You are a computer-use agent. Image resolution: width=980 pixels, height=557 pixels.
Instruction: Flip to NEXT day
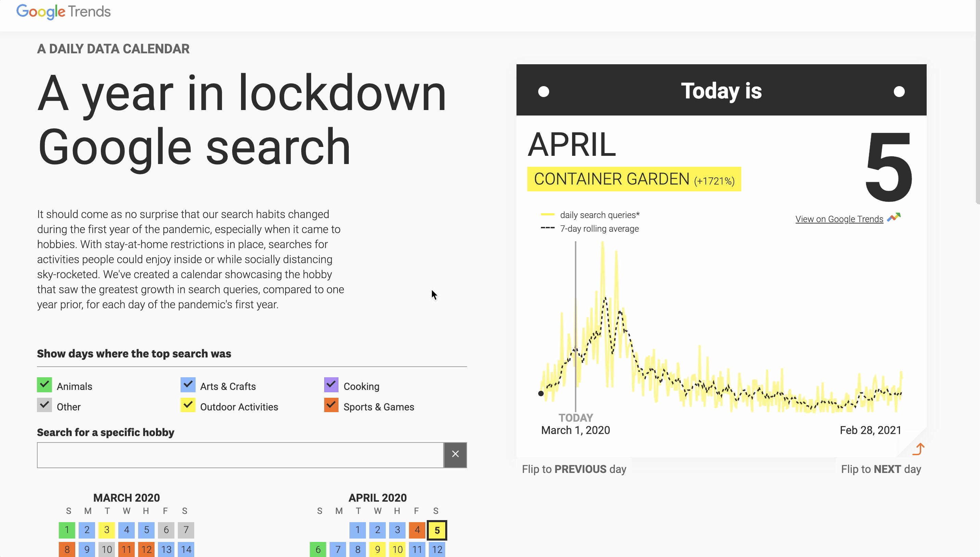pos(880,469)
